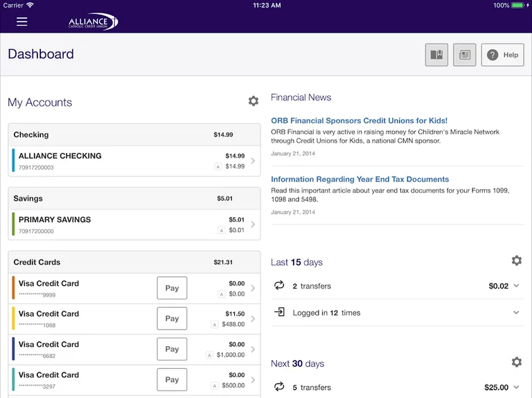This screenshot has height=398, width=532.
Task: Click the orange color bar of Visa ending 9999
Action: coord(13,288)
